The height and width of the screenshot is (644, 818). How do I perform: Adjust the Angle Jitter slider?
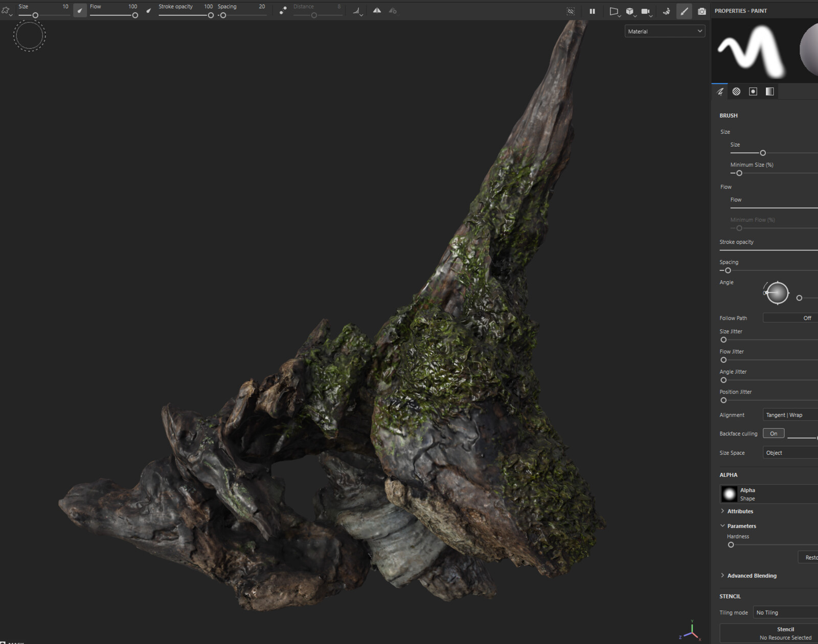tap(769, 380)
